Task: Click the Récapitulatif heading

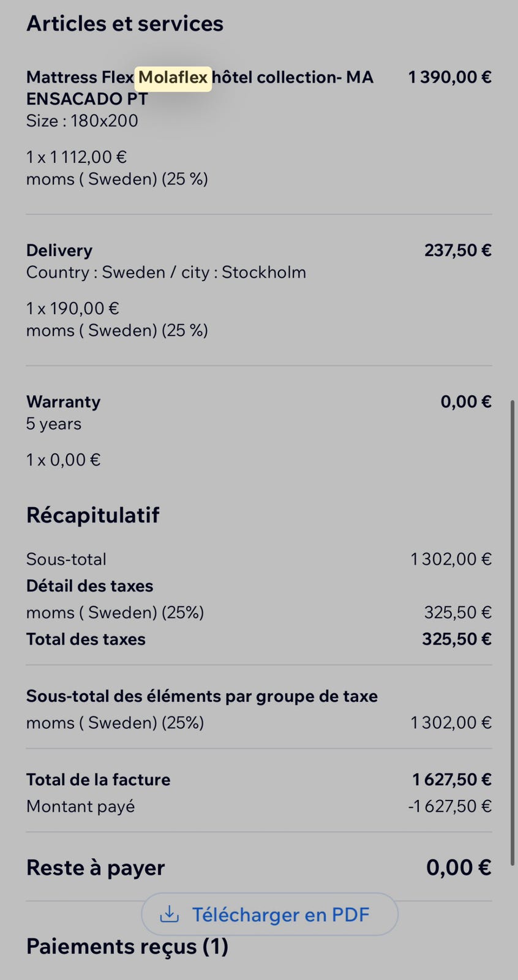Action: click(92, 515)
